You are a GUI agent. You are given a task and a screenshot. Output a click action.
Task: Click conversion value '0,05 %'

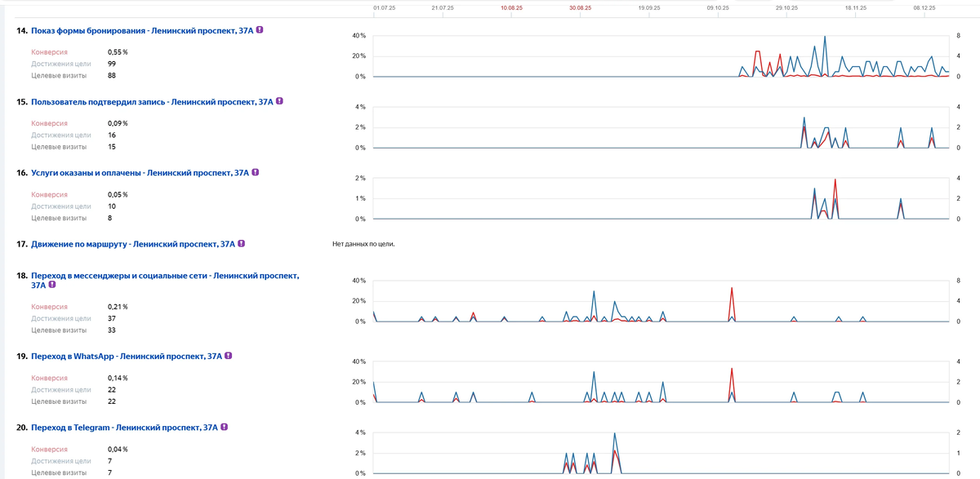(x=118, y=194)
